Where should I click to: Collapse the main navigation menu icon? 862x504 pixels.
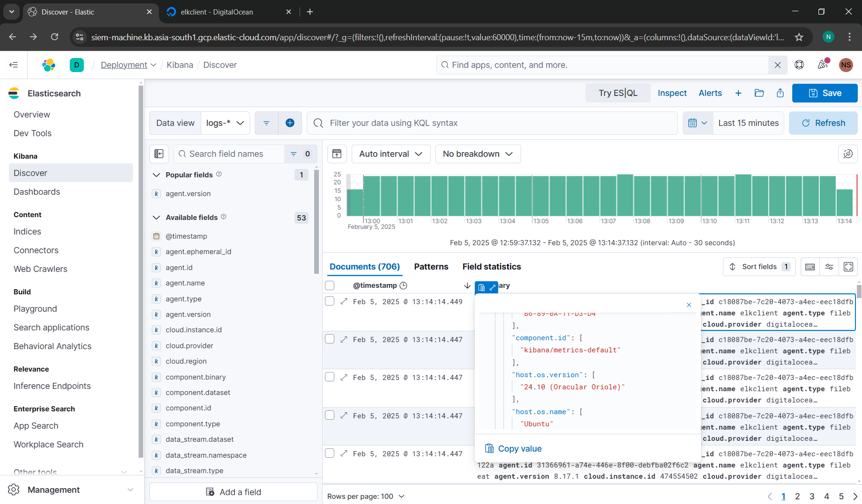[14, 65]
